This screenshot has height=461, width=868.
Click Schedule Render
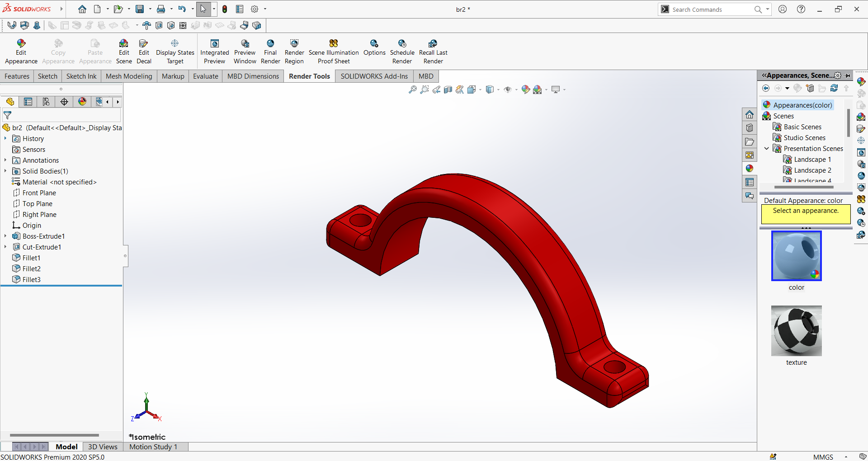click(402, 52)
